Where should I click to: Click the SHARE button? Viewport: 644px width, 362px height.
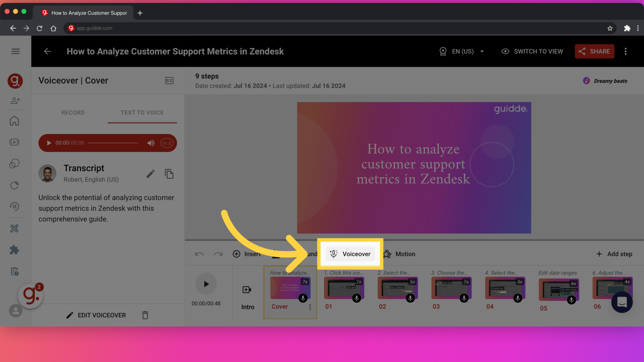pos(594,51)
